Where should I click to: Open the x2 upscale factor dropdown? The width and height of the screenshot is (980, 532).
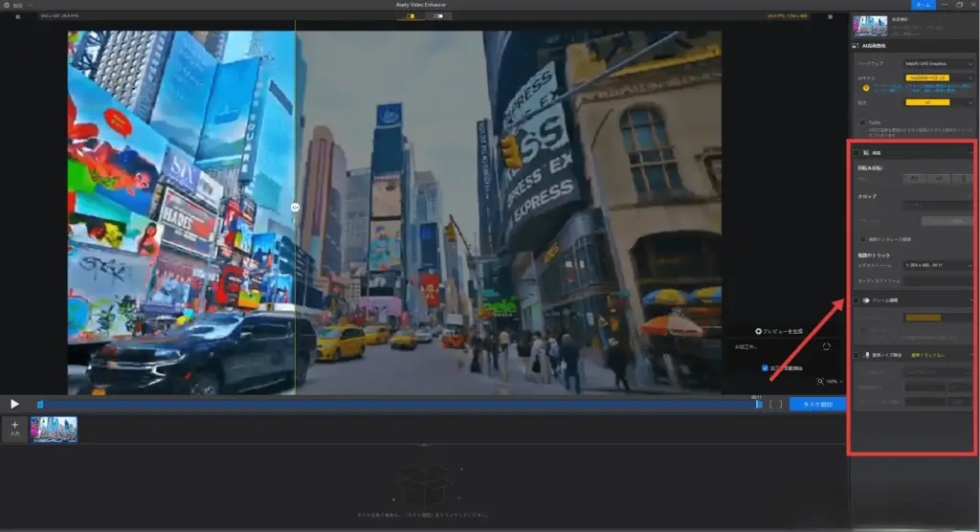coord(939,102)
